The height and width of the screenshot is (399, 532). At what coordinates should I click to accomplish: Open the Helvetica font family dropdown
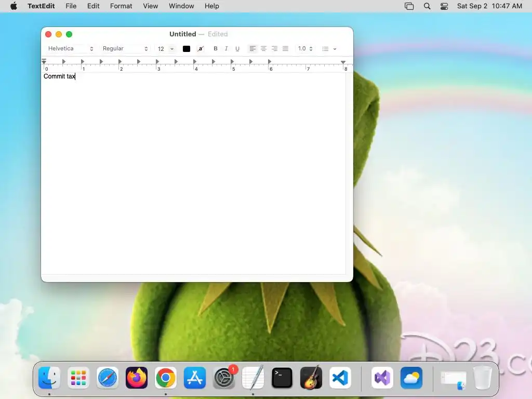[x=71, y=48]
